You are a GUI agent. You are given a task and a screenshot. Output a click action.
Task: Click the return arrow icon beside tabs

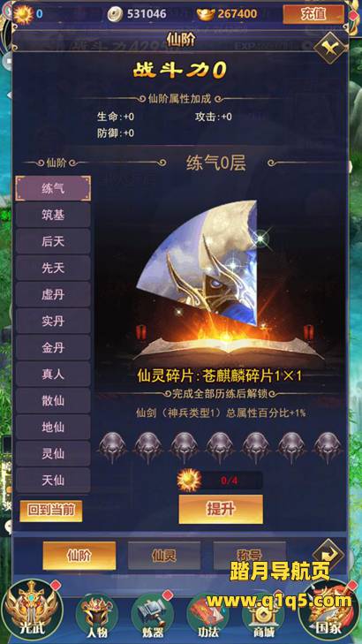pos(329,556)
